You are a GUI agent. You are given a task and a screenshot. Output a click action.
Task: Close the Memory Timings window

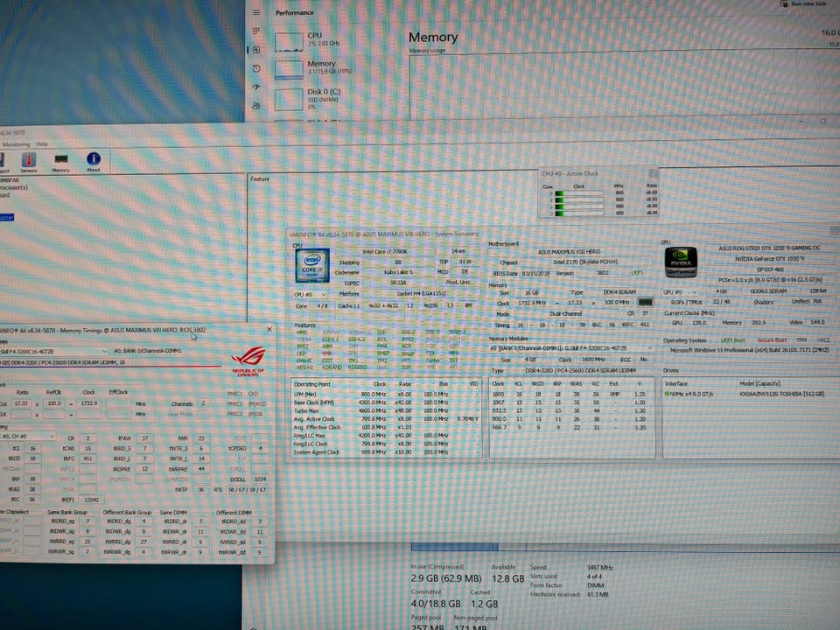pos(269,330)
